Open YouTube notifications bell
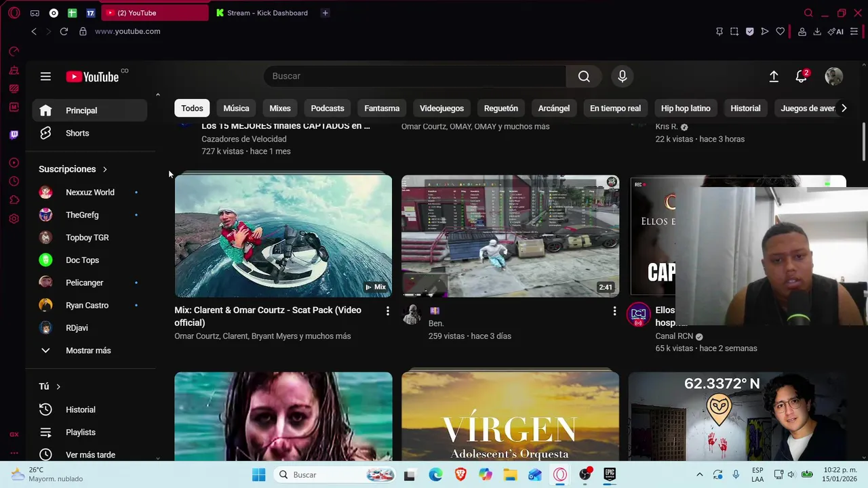Image resolution: width=868 pixels, height=488 pixels. [x=802, y=77]
